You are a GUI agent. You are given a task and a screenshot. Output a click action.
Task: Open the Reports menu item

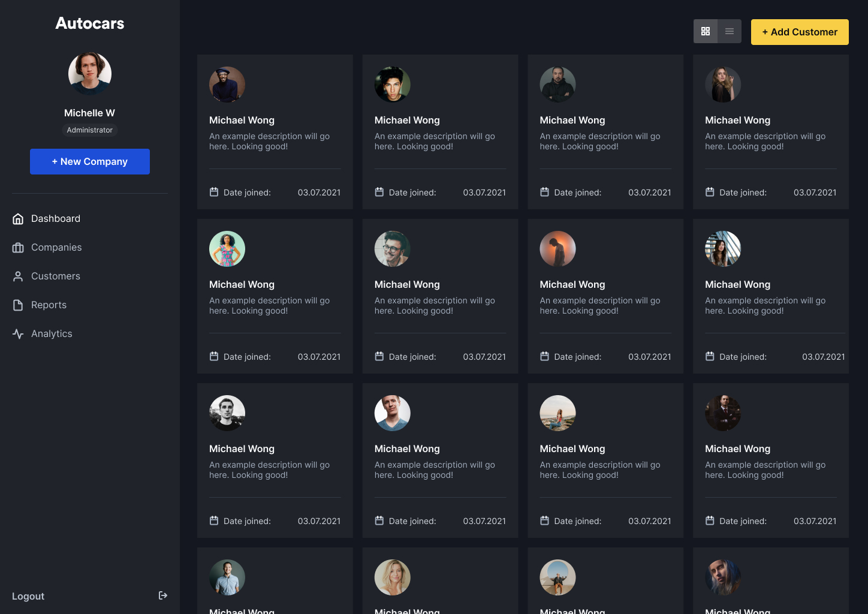49,305
